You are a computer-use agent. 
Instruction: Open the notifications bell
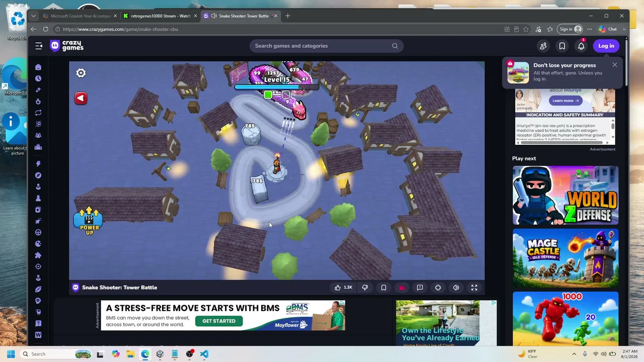click(x=581, y=46)
